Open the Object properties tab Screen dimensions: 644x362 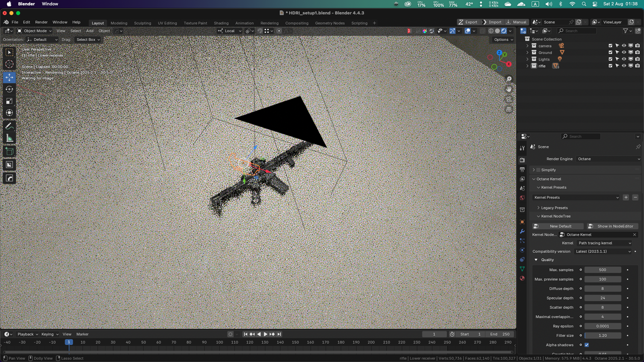click(522, 222)
